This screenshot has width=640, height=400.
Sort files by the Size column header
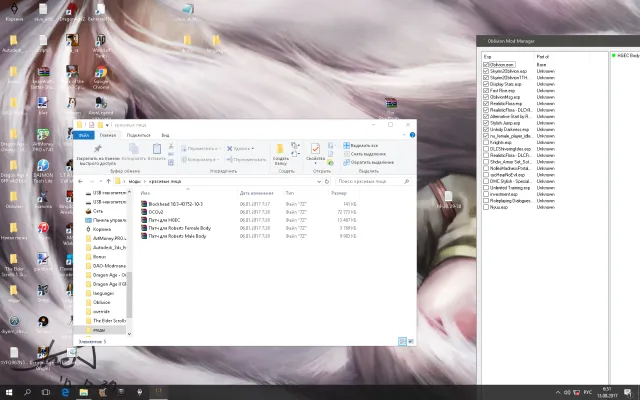[340, 192]
